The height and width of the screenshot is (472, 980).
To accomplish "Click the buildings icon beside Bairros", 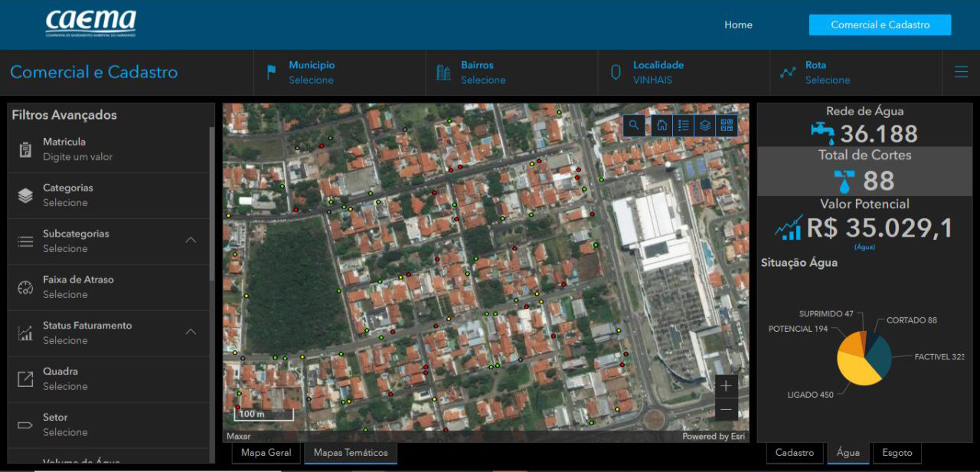I will (x=443, y=72).
